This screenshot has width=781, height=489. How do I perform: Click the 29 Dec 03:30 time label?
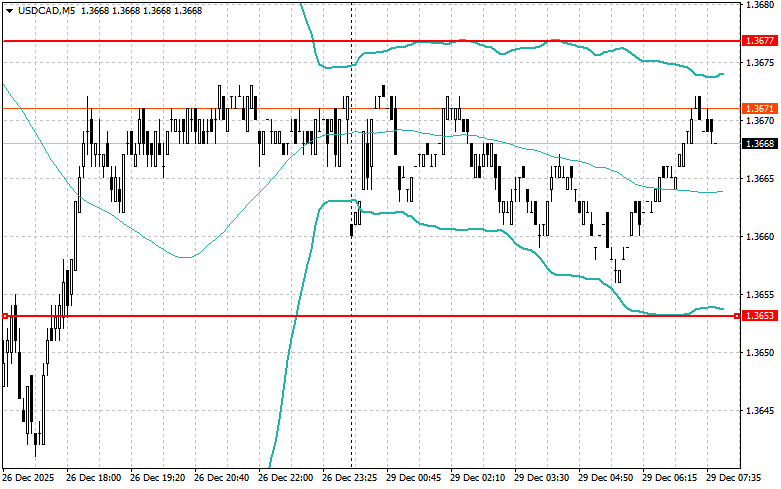coord(541,478)
